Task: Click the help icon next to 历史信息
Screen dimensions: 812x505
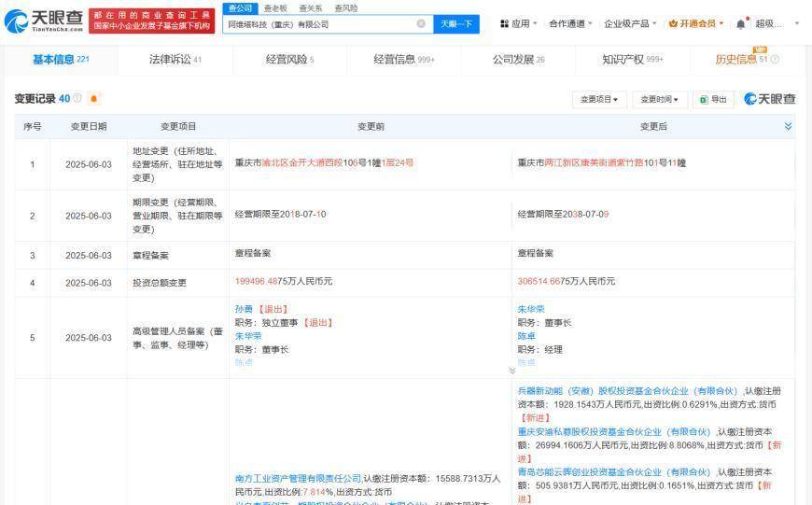Action: point(775,59)
